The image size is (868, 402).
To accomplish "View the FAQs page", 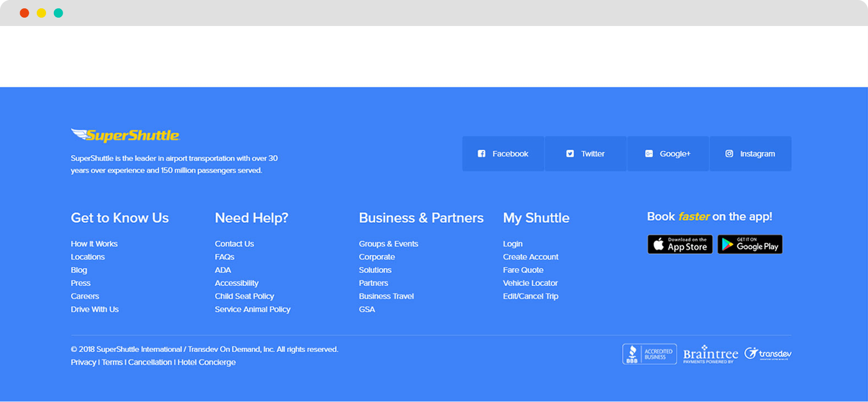I will [x=224, y=257].
